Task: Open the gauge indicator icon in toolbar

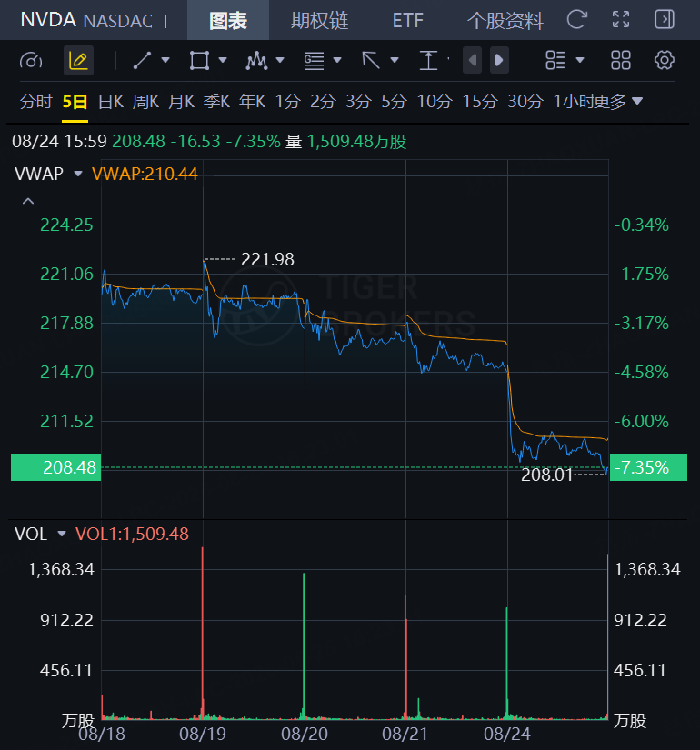Action: click(x=31, y=61)
